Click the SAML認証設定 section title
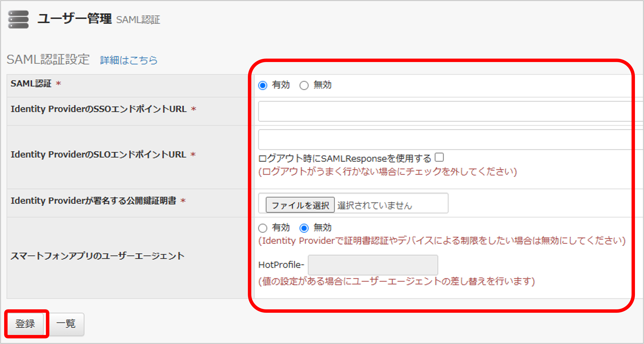This screenshot has width=644, height=344. point(48,60)
